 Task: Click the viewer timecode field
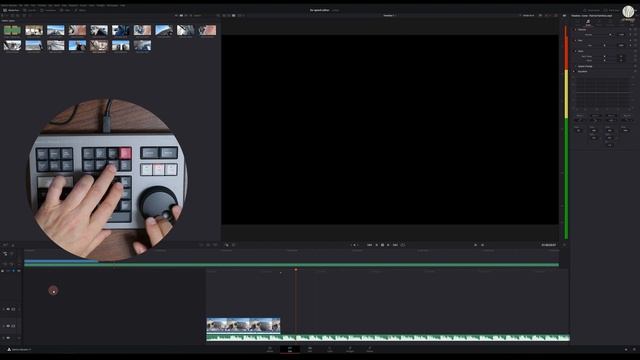(549, 245)
